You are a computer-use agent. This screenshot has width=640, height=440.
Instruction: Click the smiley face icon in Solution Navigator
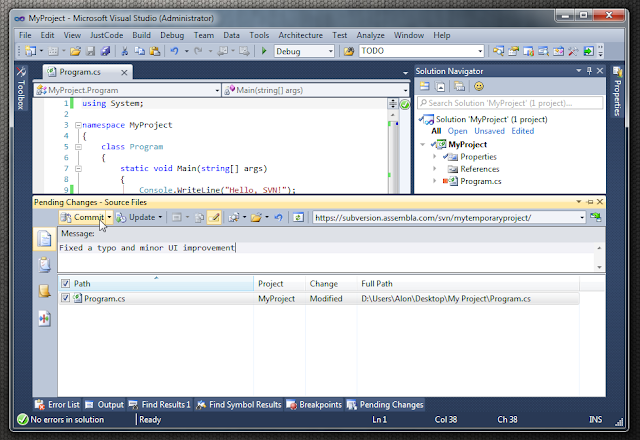point(478,86)
